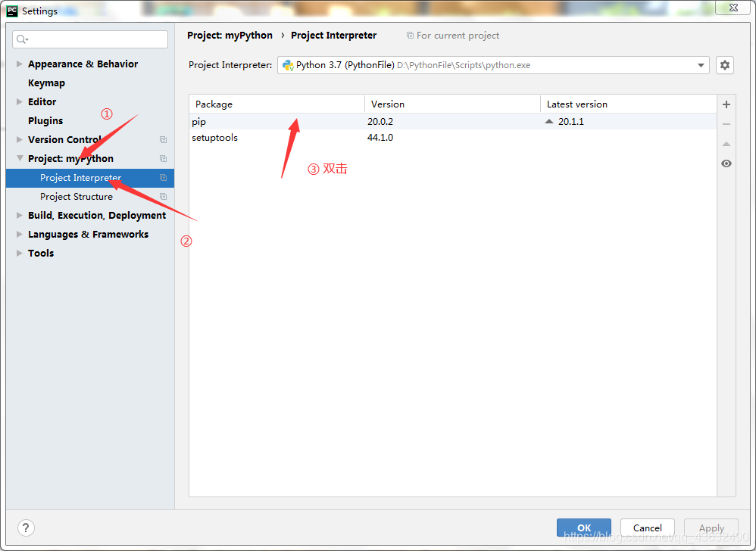Screen dimensions: 756x551
Task: Expand the Editor settings section
Action: tap(19, 101)
